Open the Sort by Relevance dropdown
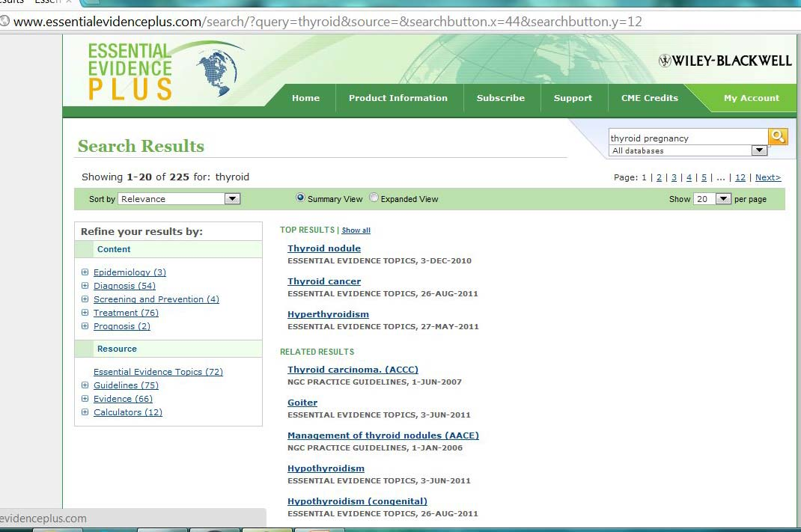 pyautogui.click(x=179, y=198)
